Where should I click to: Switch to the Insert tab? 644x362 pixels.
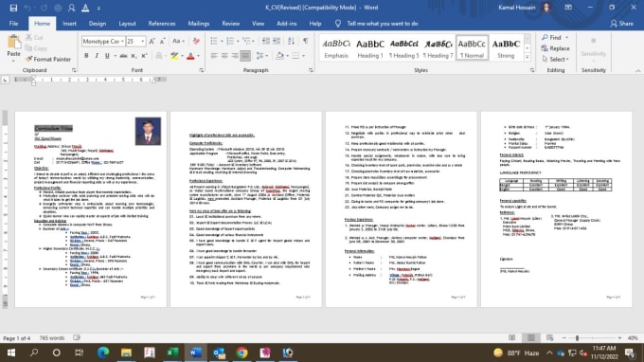(69, 24)
